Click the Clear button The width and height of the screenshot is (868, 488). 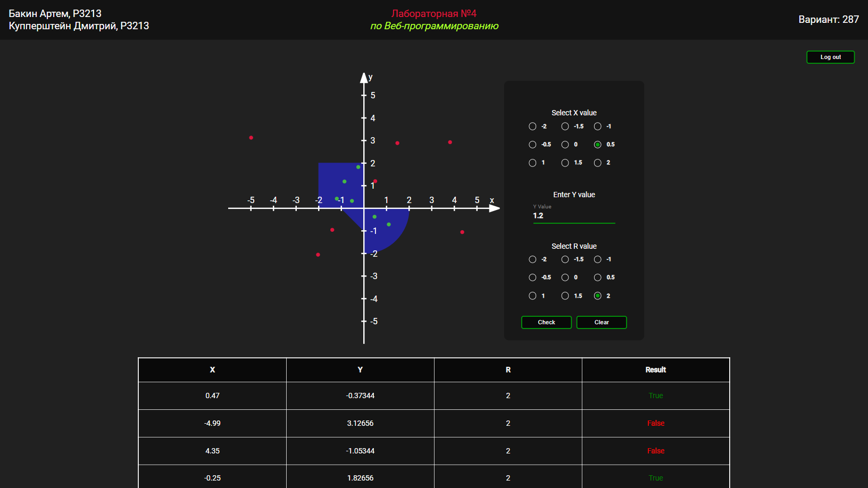point(602,322)
